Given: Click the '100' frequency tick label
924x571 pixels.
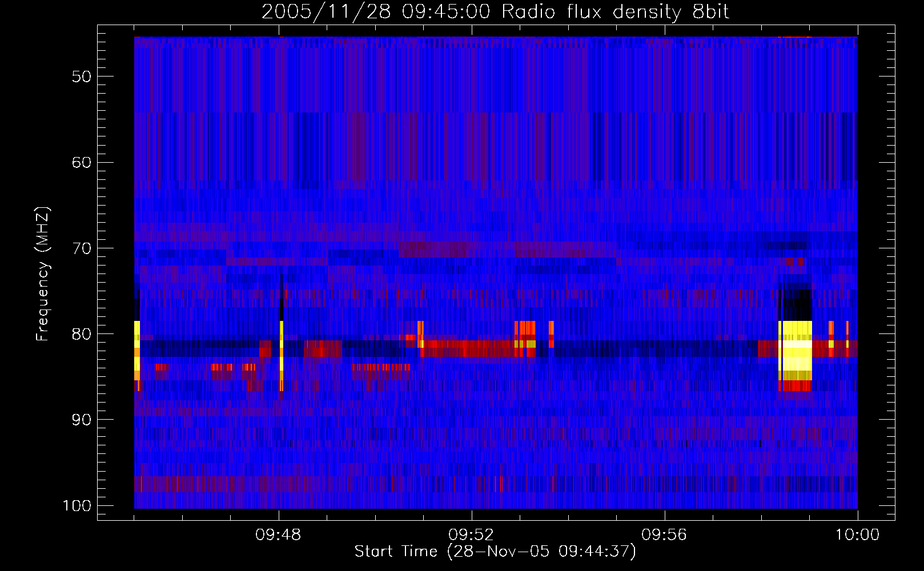Looking at the screenshot, I should click(x=77, y=506).
